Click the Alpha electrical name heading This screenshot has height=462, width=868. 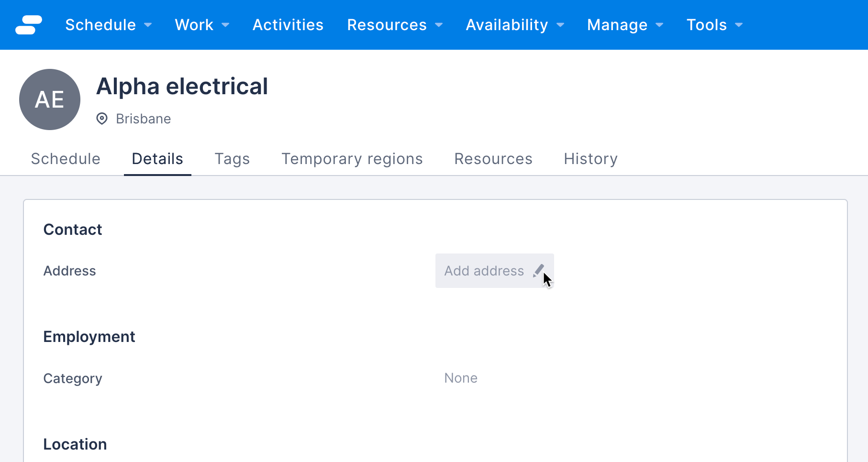[182, 86]
